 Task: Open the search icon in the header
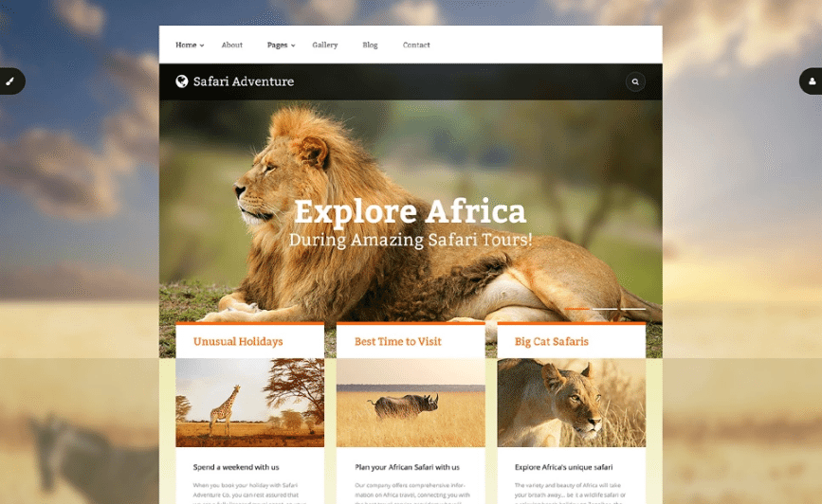point(635,81)
